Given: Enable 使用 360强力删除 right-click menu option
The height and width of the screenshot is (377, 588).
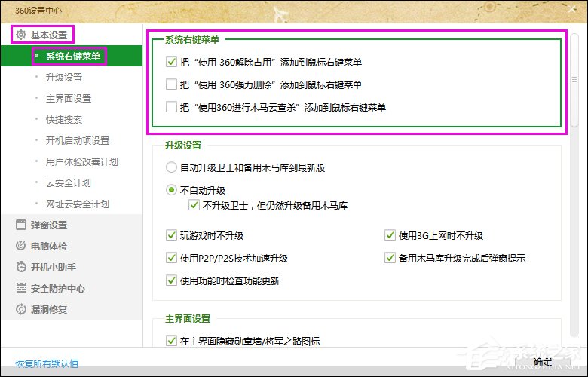Looking at the screenshot, I should click(172, 84).
